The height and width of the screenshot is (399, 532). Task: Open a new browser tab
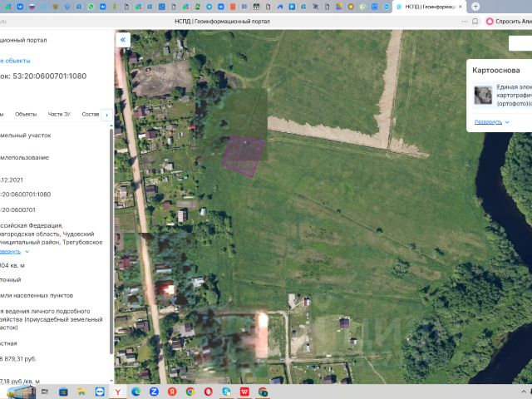coord(475,7)
